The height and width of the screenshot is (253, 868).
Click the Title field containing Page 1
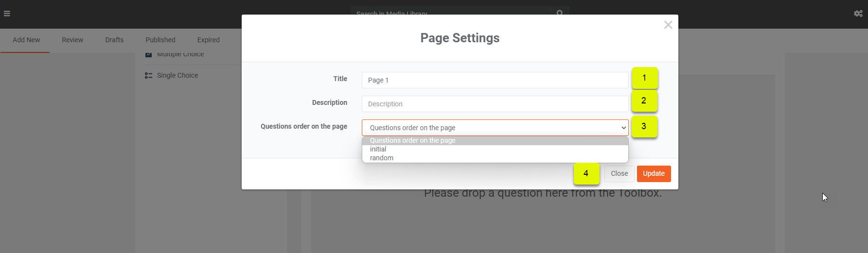495,80
